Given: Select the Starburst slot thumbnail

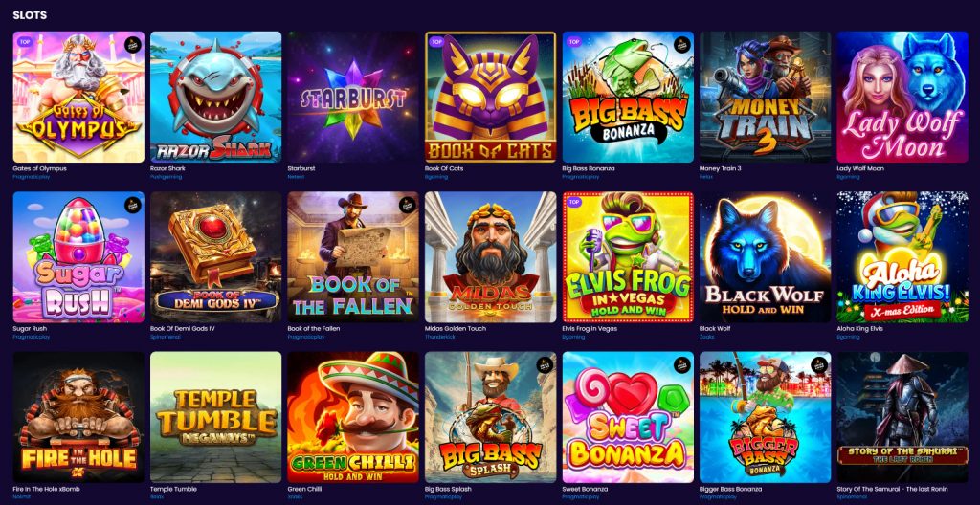Looking at the screenshot, I should (353, 97).
